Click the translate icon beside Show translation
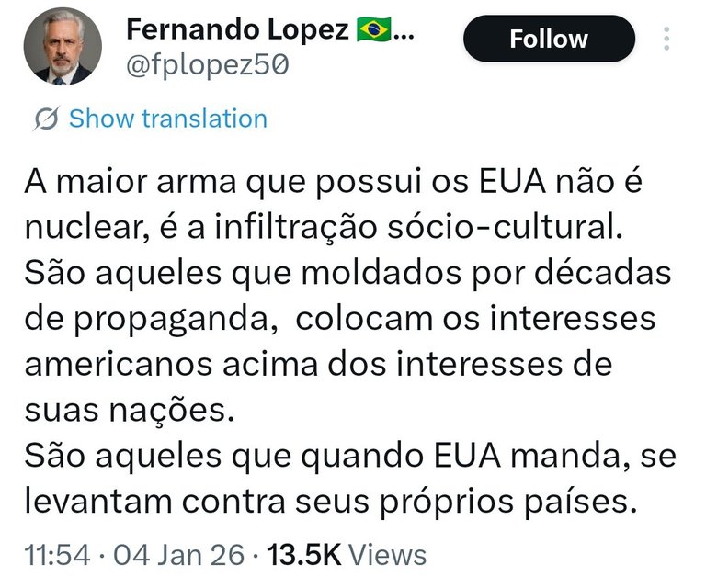Screen dimensions: 706x588 coord(46,119)
